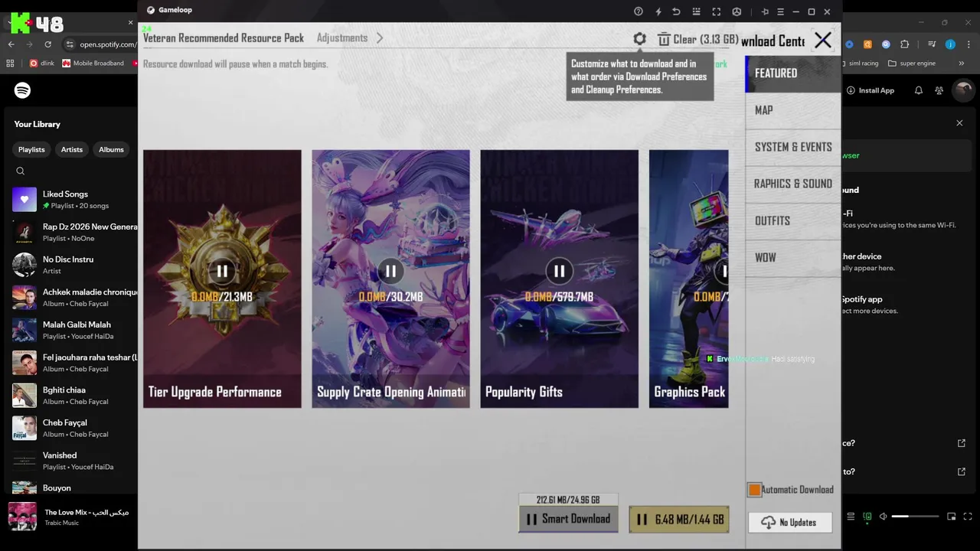Select the GRAPHICS & SOUND tab
The width and height of the screenshot is (980, 551).
click(x=792, y=184)
